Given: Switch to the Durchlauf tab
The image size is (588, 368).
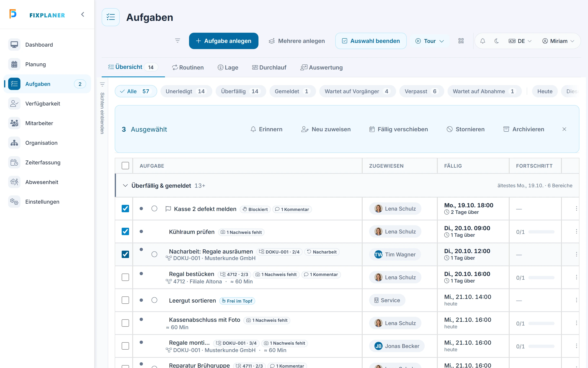Looking at the screenshot, I should (269, 67).
